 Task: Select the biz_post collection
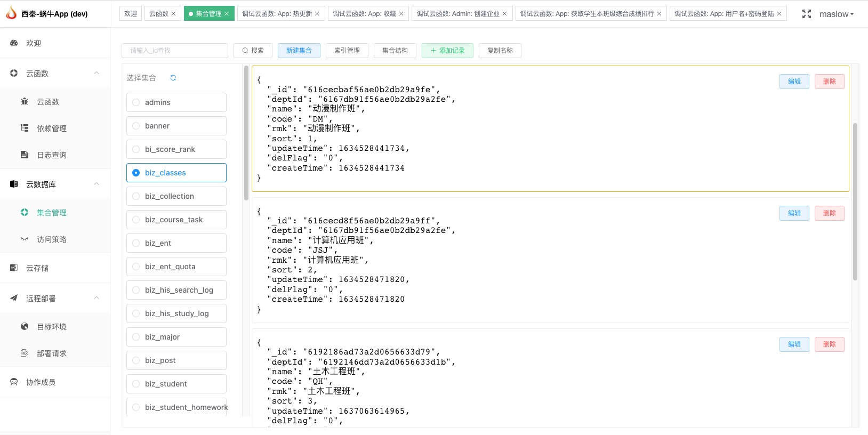click(176, 360)
